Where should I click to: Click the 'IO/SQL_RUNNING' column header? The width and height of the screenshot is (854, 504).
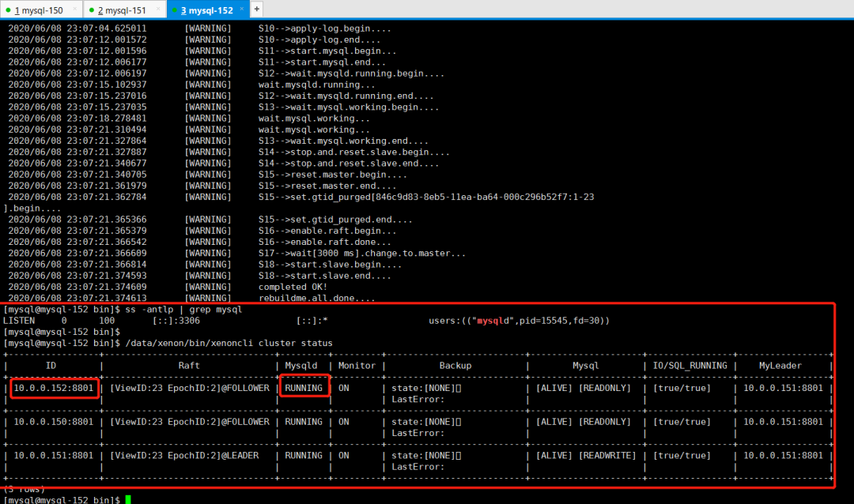pos(690,366)
